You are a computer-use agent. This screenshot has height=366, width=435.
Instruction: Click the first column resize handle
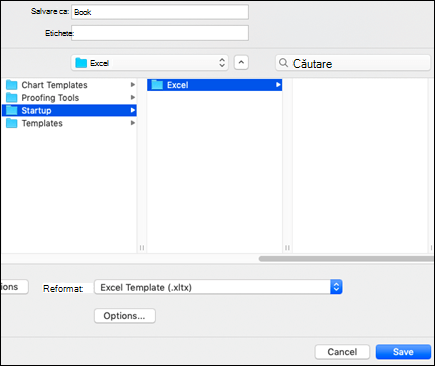142,248
